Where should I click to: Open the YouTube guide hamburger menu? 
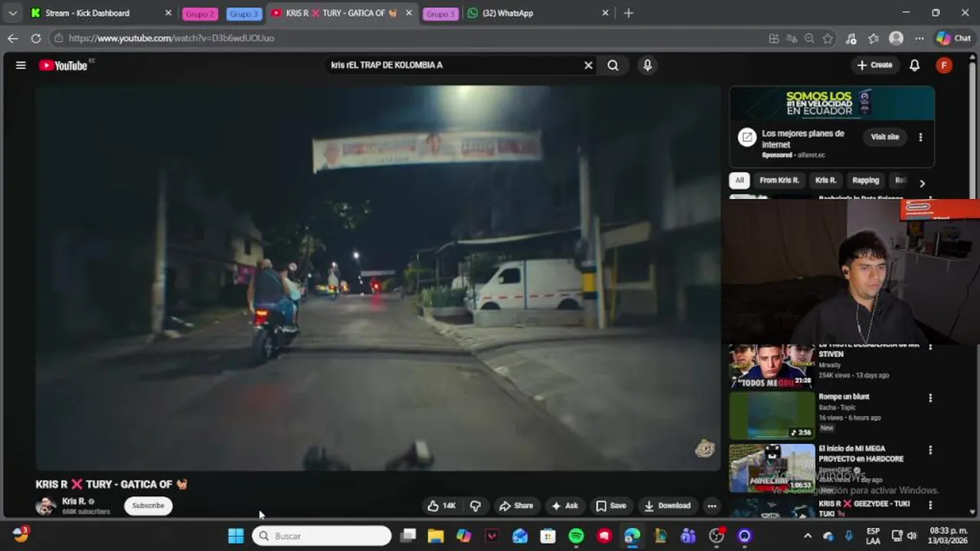pyautogui.click(x=21, y=65)
